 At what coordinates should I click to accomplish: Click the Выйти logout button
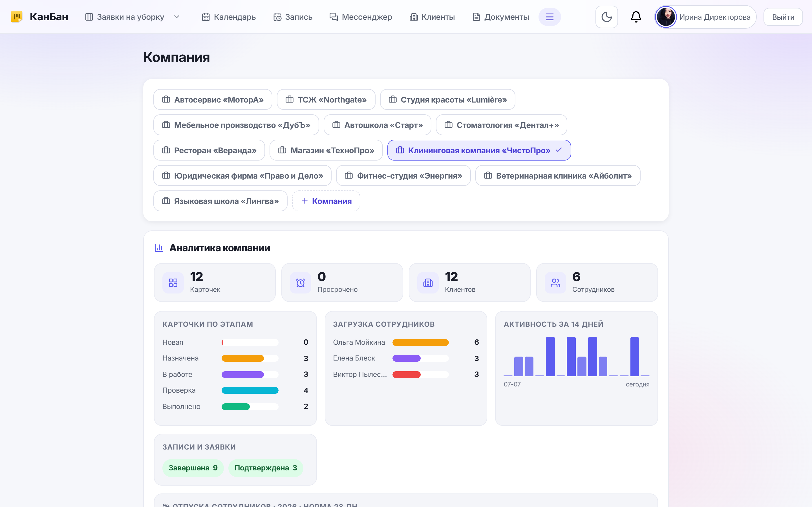(783, 17)
